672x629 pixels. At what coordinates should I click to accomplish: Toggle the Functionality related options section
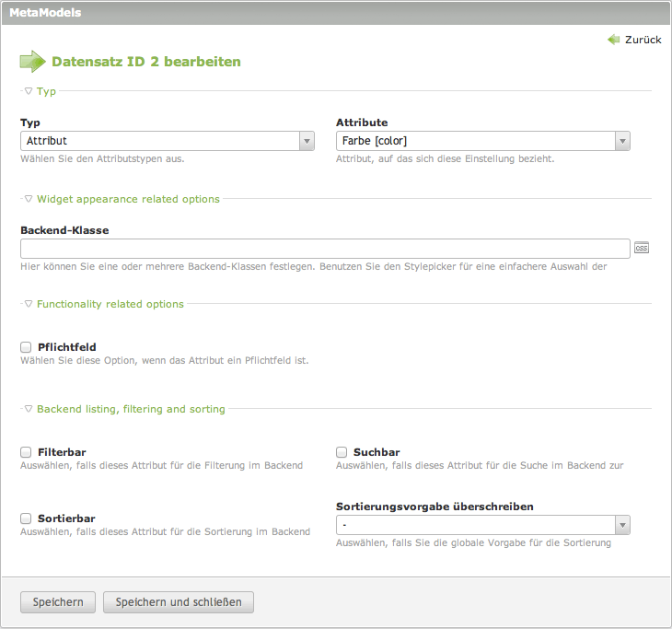coord(110,304)
